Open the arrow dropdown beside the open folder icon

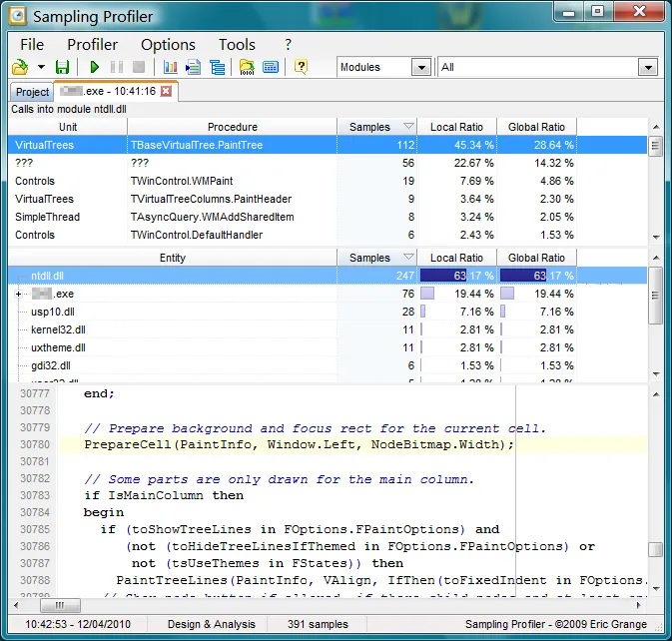click(x=41, y=67)
